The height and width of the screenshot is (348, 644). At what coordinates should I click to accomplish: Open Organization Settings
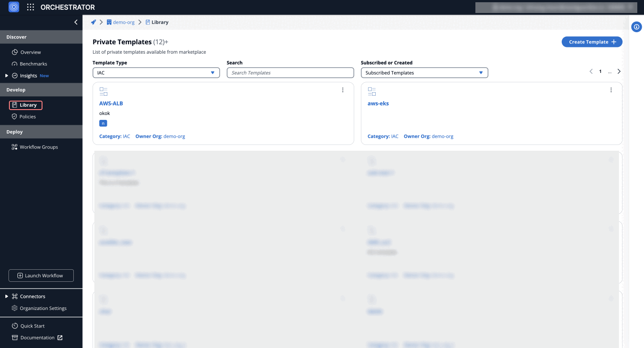click(43, 308)
